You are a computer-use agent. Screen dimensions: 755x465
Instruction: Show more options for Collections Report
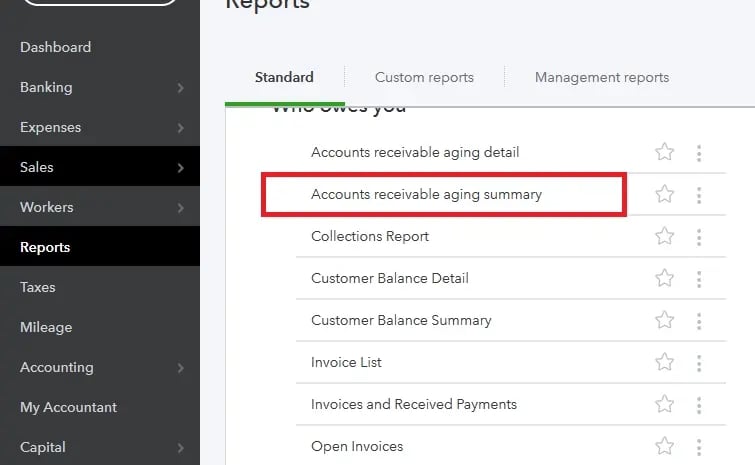coord(699,237)
